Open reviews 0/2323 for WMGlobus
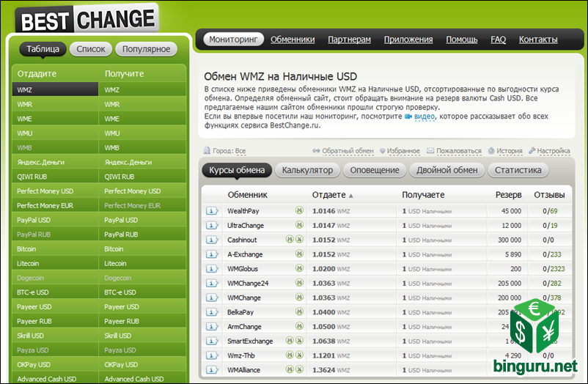Image resolution: width=588 pixels, height=384 pixels. [x=554, y=269]
